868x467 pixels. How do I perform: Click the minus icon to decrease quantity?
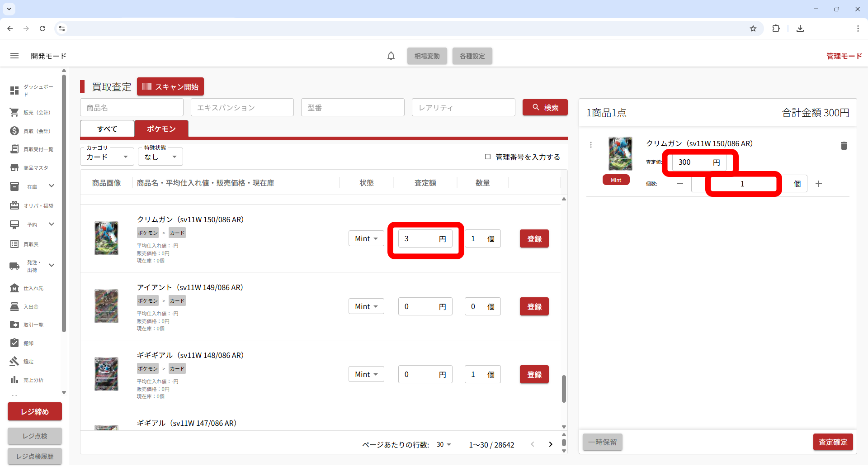click(680, 184)
